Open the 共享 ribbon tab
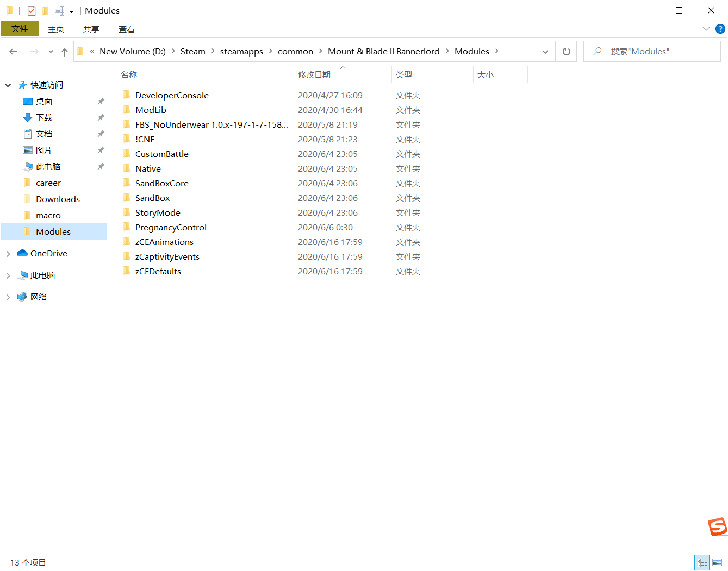Viewport: 728px width, 571px height. pyautogui.click(x=91, y=29)
